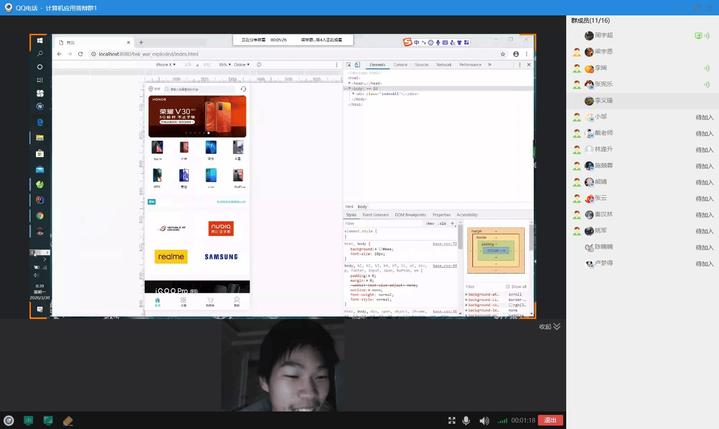Click the settings icon at bottom-left of call
The height and width of the screenshot is (429, 719).
click(x=9, y=421)
